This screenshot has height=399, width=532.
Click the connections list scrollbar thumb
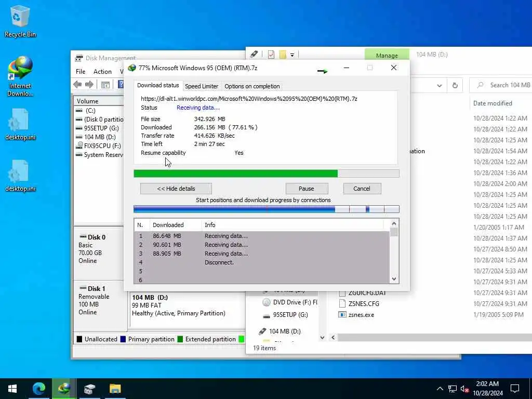pyautogui.click(x=394, y=232)
